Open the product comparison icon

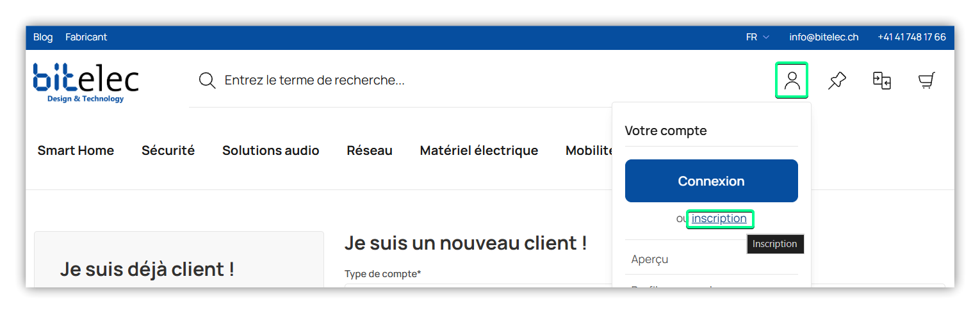[x=881, y=81]
